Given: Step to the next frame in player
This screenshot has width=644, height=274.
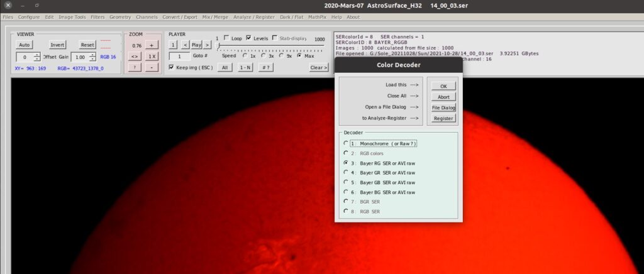Looking at the screenshot, I should coord(207,45).
